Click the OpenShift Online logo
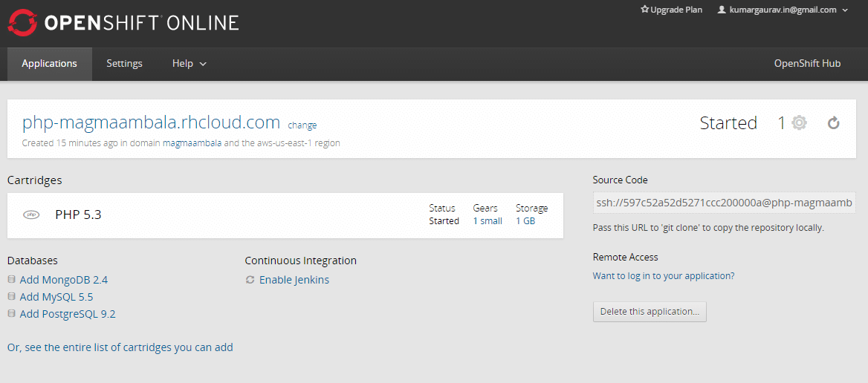The width and height of the screenshot is (868, 383). pos(123,23)
